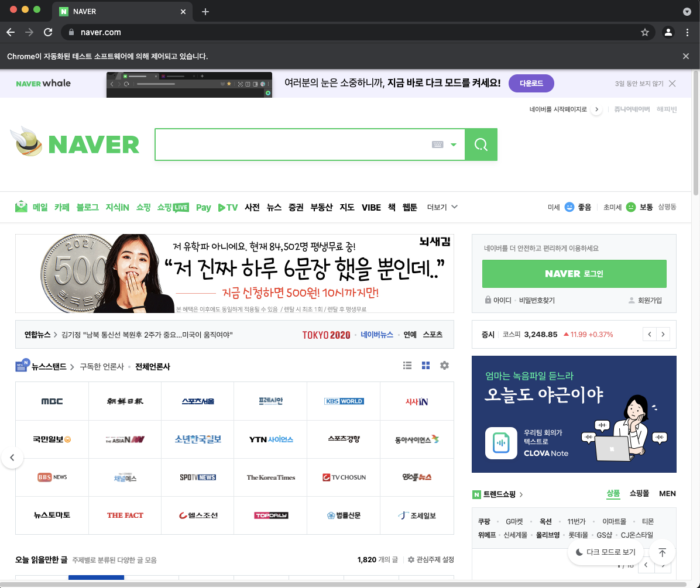Viewport: 700px width, 588px height.
Task: Open a new browser tab
Action: click(205, 12)
